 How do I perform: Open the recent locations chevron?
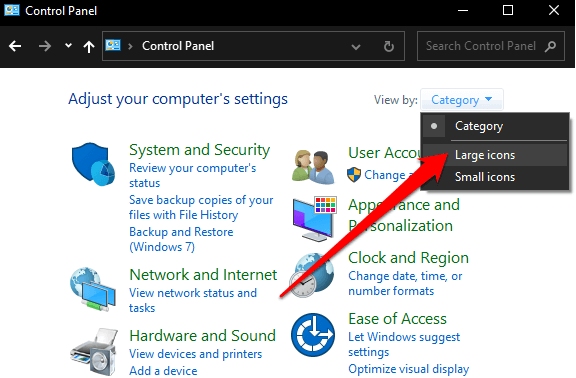[x=68, y=46]
